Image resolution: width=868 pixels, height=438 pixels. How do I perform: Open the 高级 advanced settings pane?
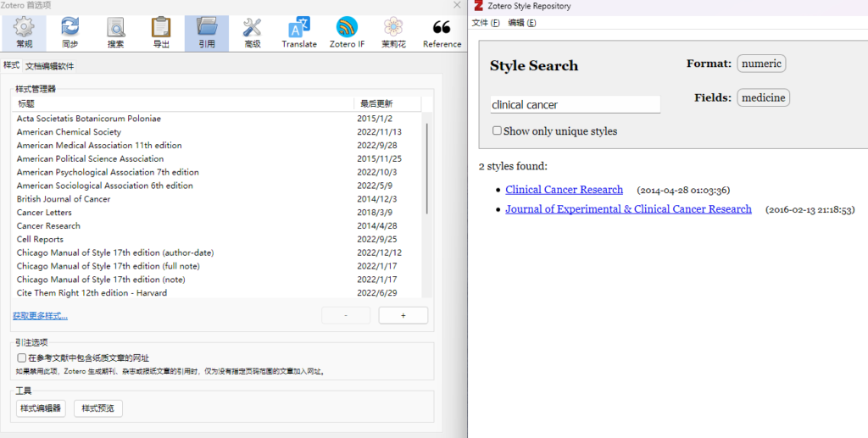[x=252, y=33]
